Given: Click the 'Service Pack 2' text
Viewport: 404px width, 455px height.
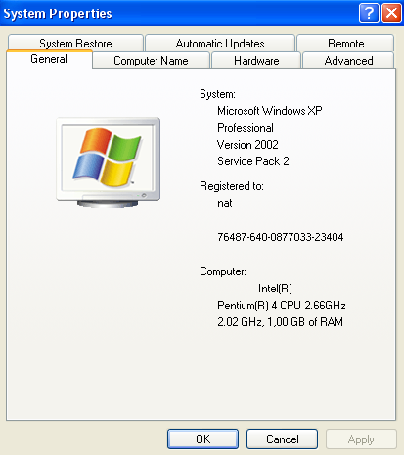Looking at the screenshot, I should pos(253,161).
